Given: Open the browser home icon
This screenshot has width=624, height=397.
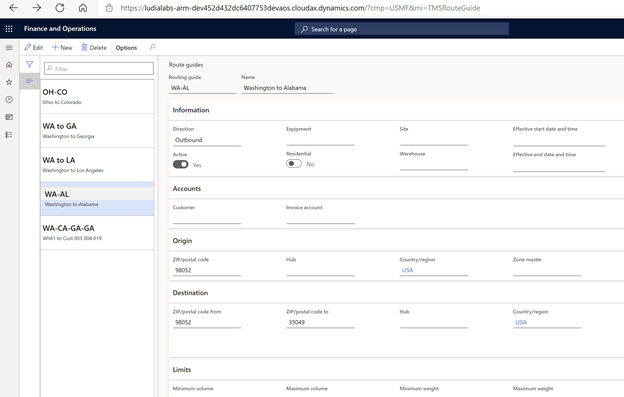Looking at the screenshot, I should click(83, 8).
